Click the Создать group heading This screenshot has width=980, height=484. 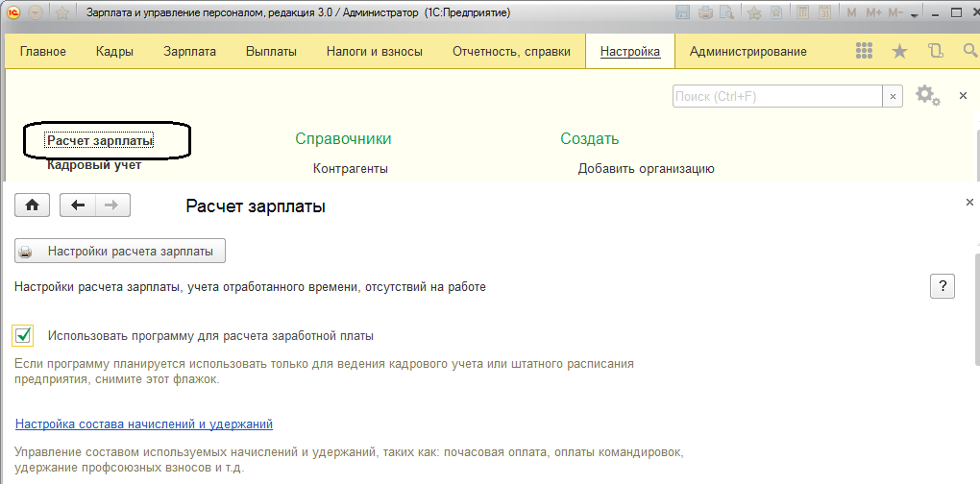coord(589,138)
